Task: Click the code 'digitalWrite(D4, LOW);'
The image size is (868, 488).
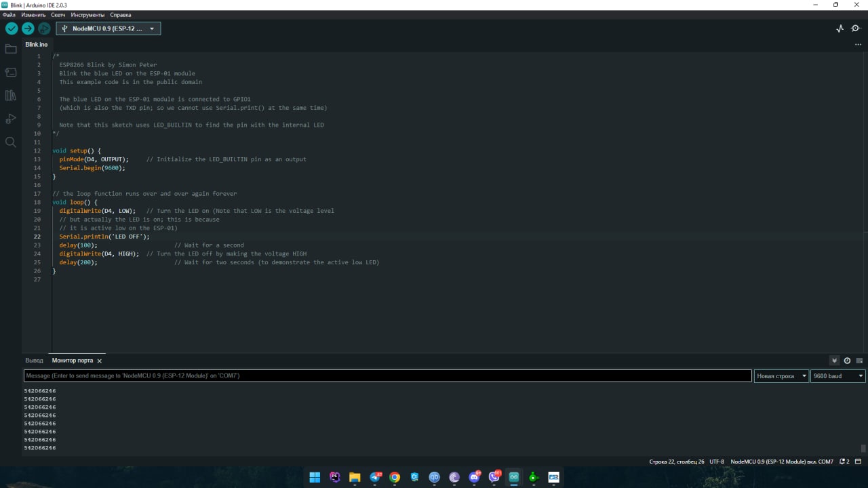Action: (x=97, y=211)
